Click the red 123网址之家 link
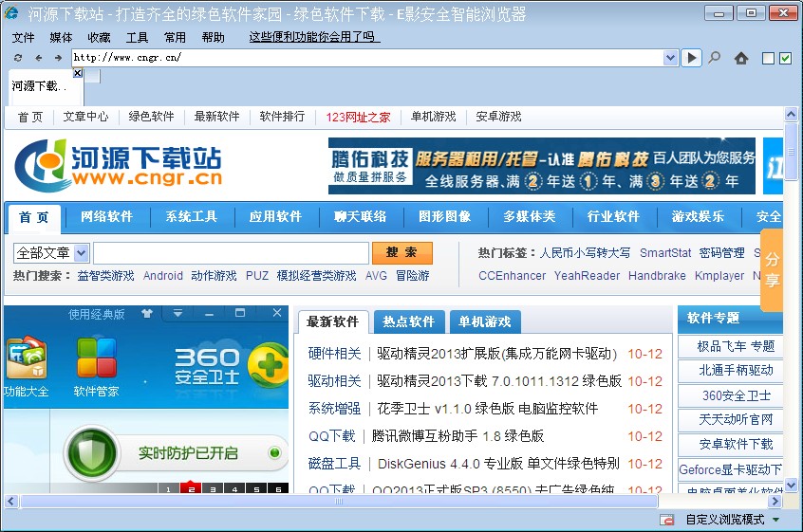 click(x=358, y=118)
